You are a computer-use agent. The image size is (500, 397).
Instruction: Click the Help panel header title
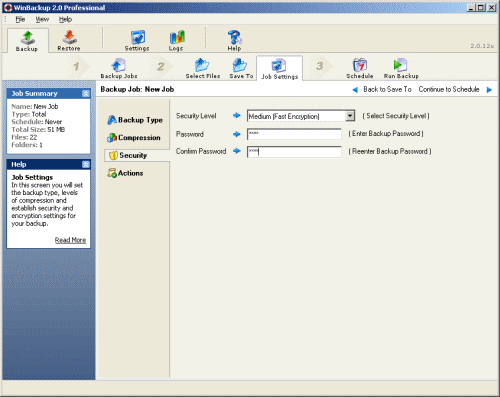[x=19, y=164]
